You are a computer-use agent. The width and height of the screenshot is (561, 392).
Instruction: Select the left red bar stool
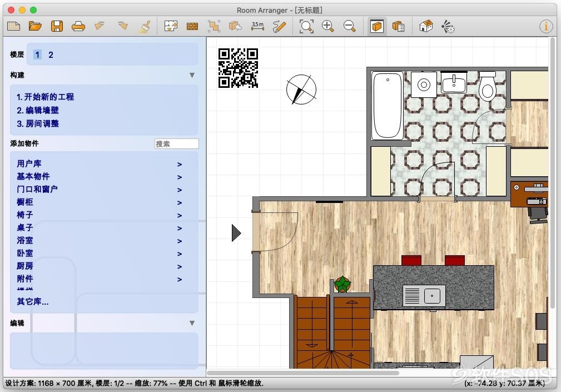tap(411, 260)
